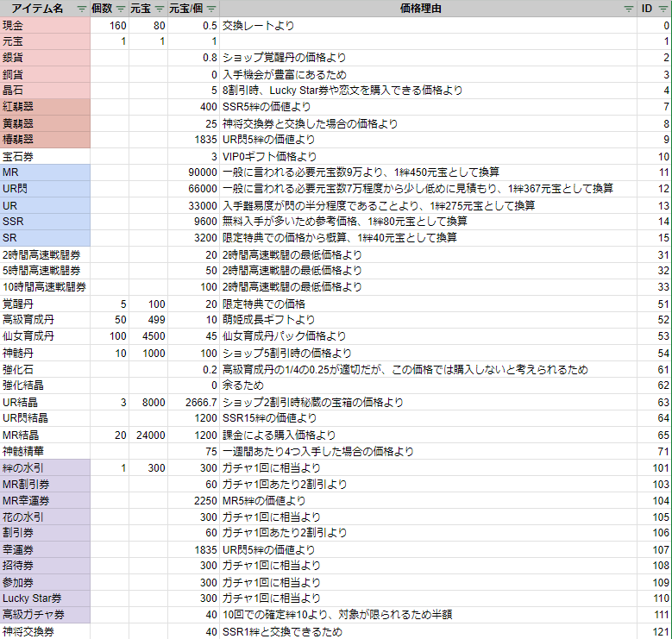Click the 覚醒丹 item name cell
The width and height of the screenshot is (672, 639).
[x=44, y=304]
